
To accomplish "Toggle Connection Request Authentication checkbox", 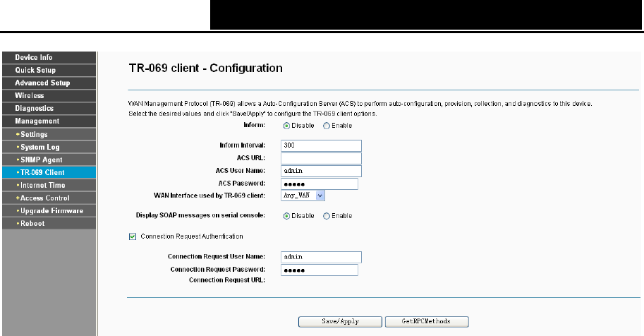I will point(133,236).
